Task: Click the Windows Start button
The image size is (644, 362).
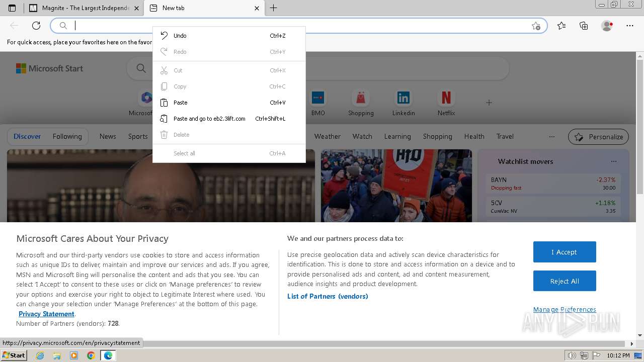Action: point(14,355)
